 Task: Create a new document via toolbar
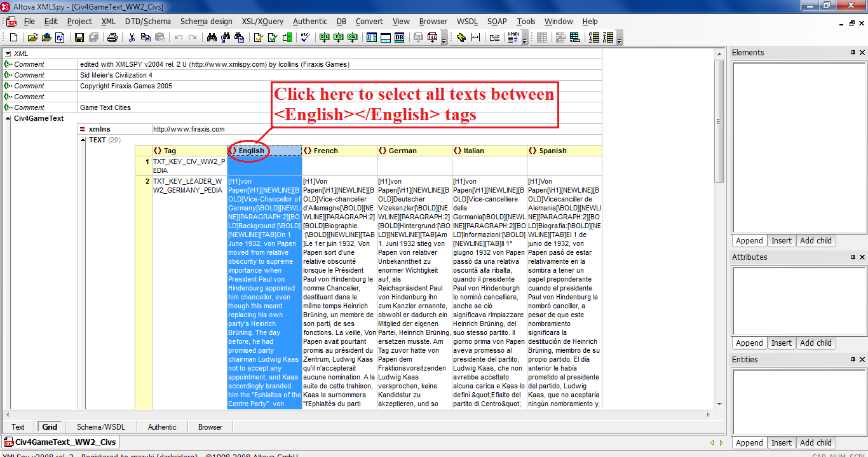(x=13, y=38)
